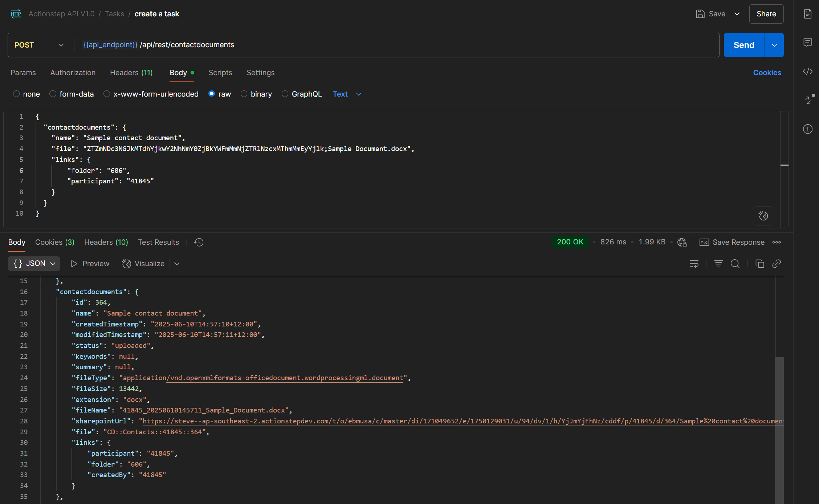
Task: Click Save Response text
Action: coord(738,242)
